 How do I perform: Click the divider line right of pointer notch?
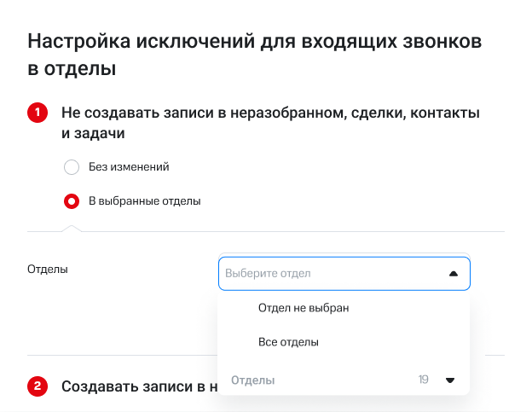[x=290, y=231]
